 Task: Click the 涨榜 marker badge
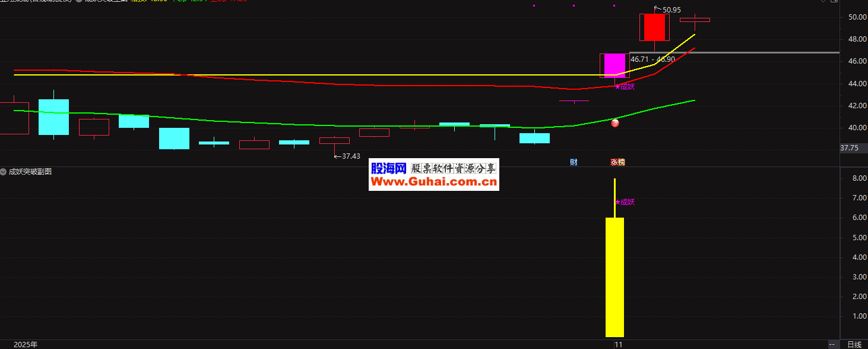click(617, 162)
